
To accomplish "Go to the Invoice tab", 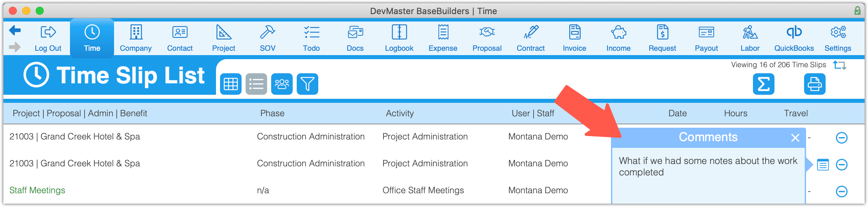I will (574, 38).
